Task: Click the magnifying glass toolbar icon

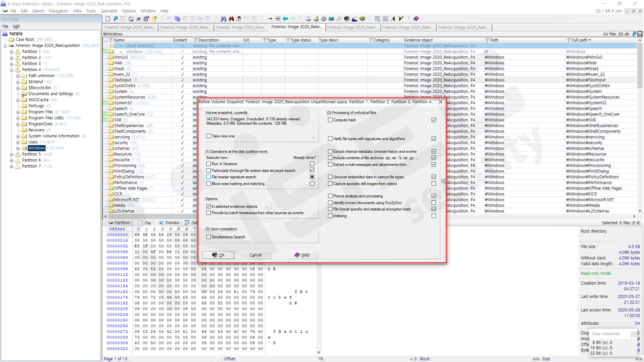Action: (339, 19)
